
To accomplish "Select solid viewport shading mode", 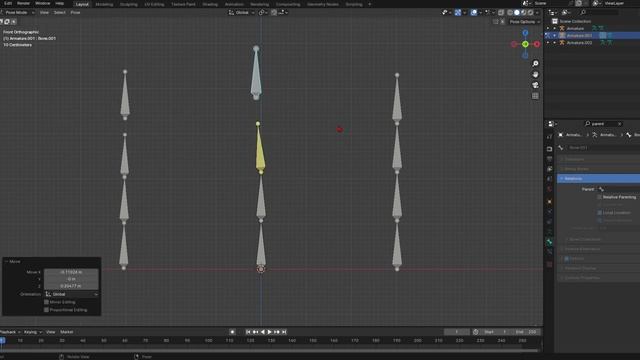I will [x=517, y=13].
